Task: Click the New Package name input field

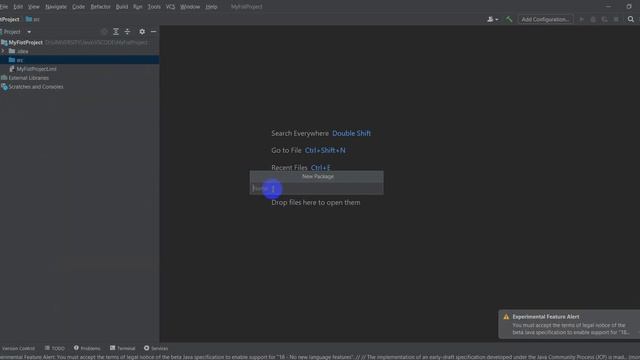Action: click(316, 188)
